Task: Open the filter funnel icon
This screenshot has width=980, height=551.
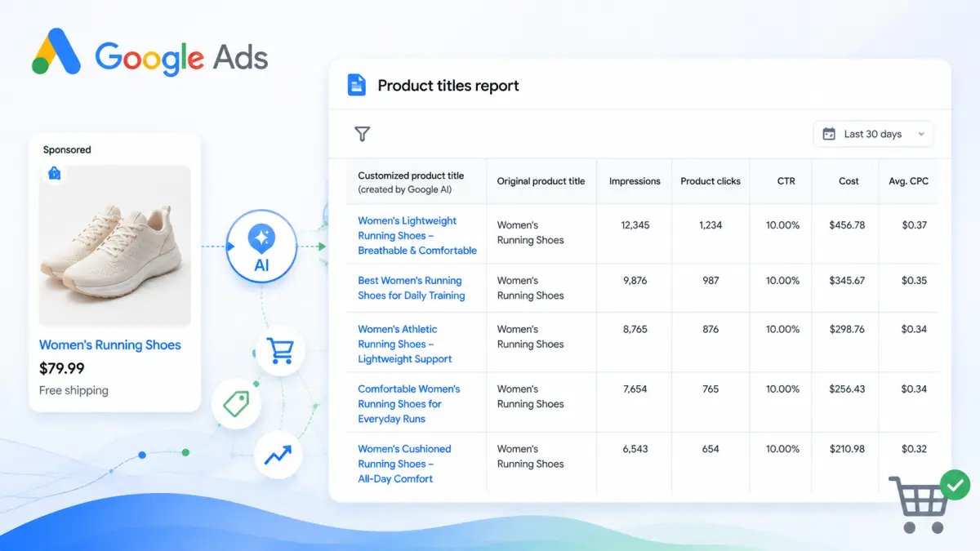Action: point(363,134)
